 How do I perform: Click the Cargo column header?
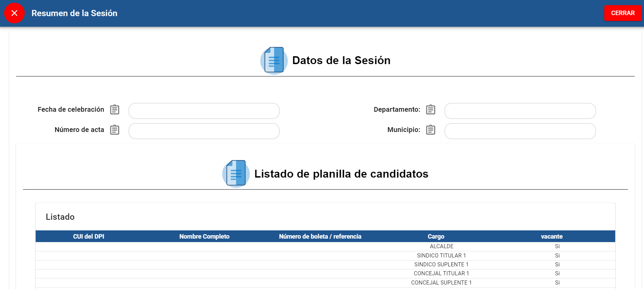[436, 237]
